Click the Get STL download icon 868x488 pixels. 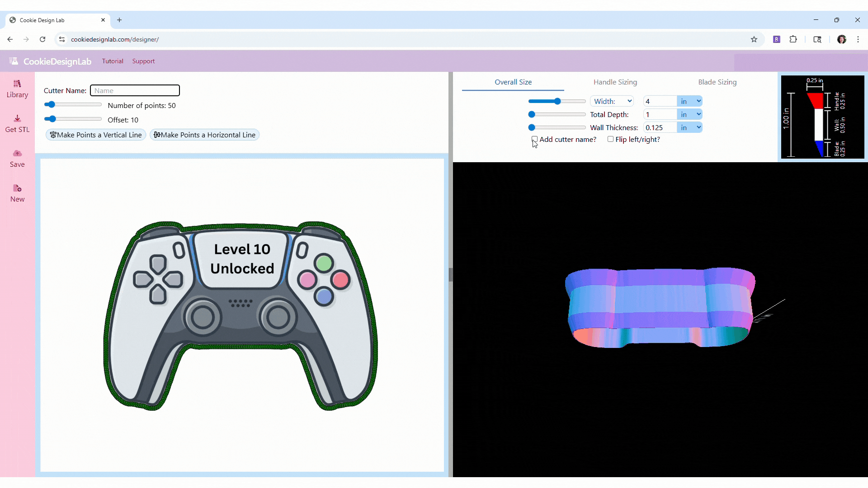click(17, 118)
